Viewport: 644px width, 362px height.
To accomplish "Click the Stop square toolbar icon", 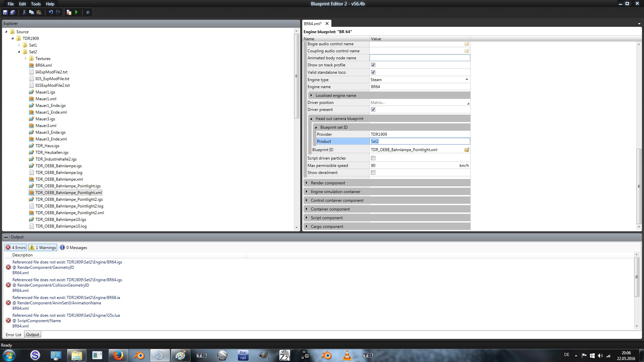I will pos(88,12).
